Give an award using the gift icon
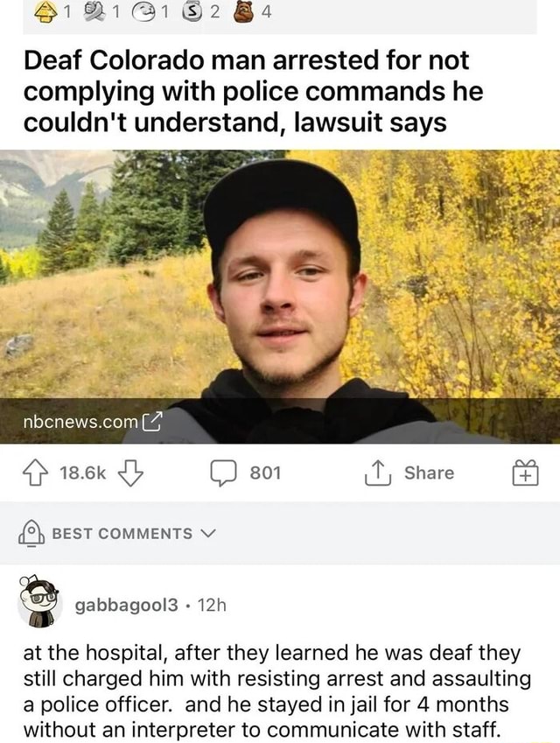 point(525,473)
